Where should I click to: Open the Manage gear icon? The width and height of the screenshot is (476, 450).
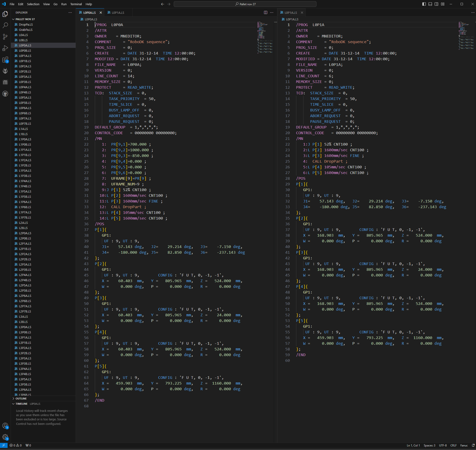[5, 437]
